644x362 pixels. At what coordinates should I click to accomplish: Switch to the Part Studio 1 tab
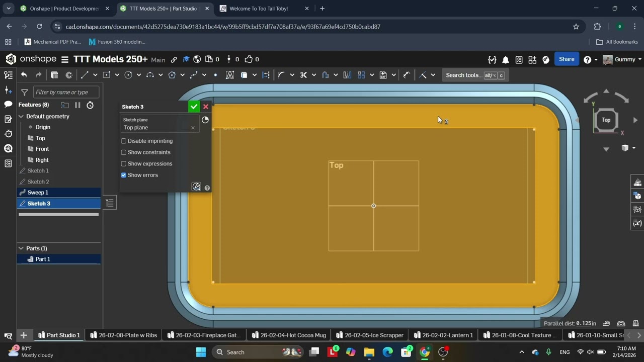(x=59, y=335)
